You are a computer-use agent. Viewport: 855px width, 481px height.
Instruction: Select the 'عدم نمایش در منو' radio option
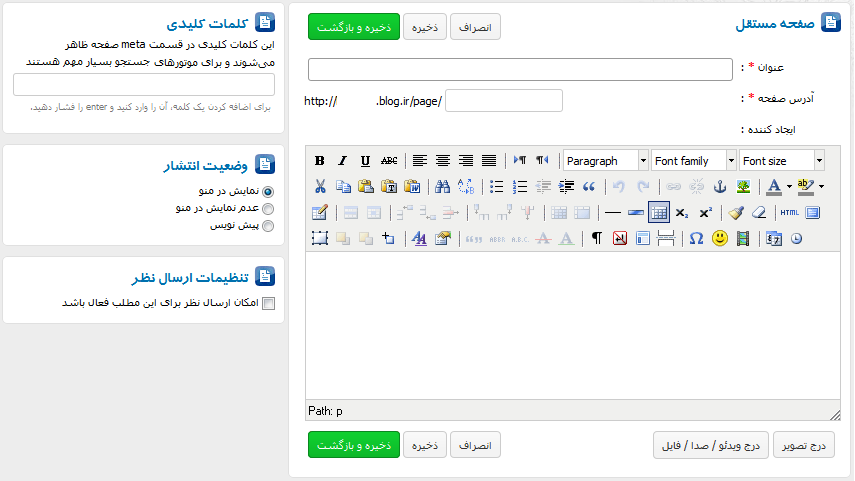[x=267, y=208]
